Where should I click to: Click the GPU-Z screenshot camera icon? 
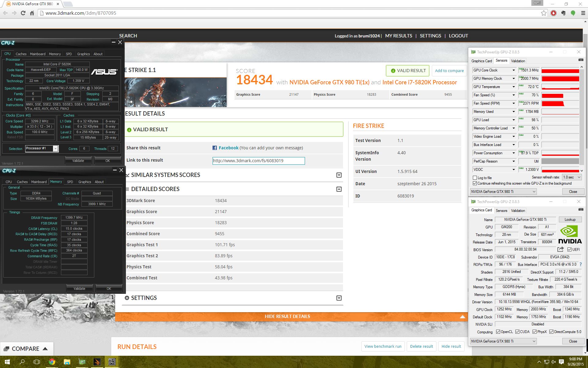581,60
